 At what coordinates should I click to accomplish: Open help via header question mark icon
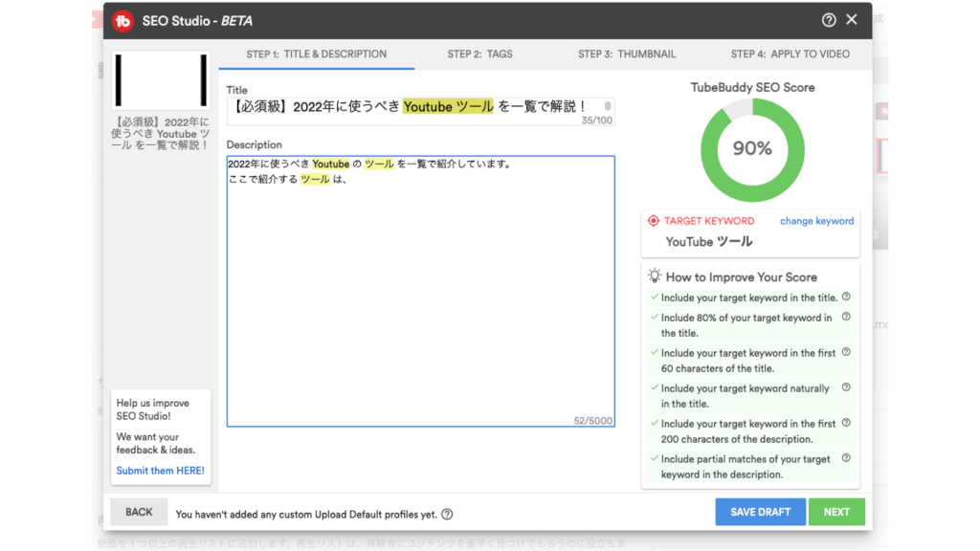coord(829,20)
